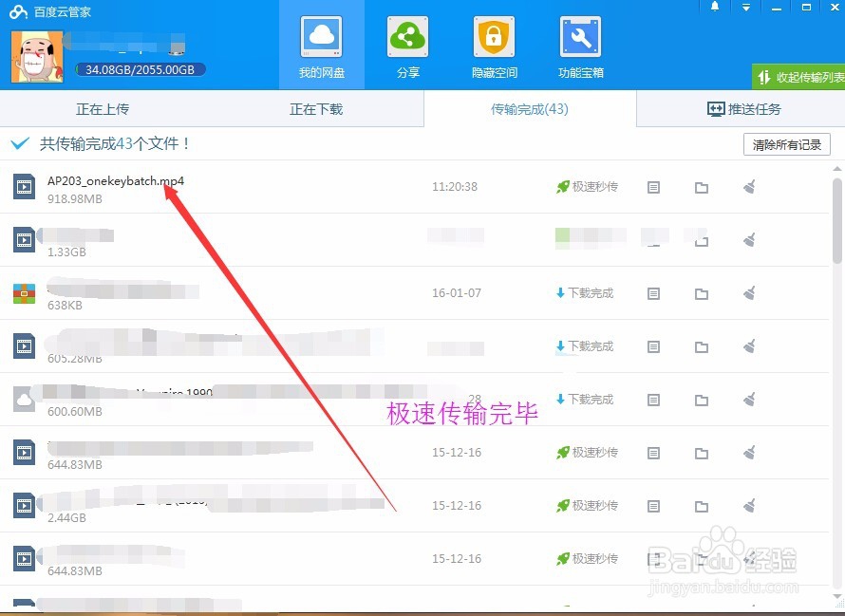Clear the 1.33GB file record
This screenshot has width=845, height=616.
749,239
